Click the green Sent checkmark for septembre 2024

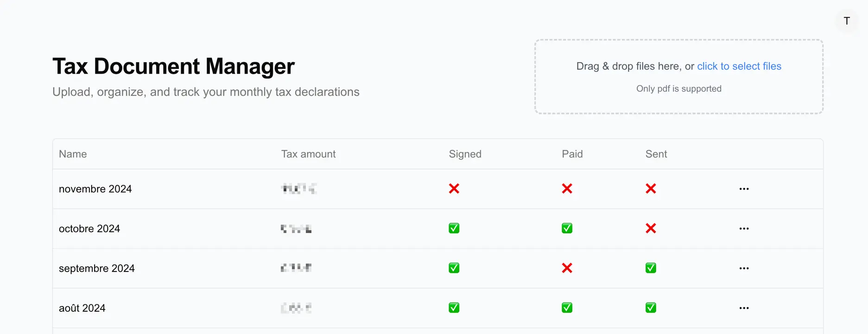tap(651, 268)
